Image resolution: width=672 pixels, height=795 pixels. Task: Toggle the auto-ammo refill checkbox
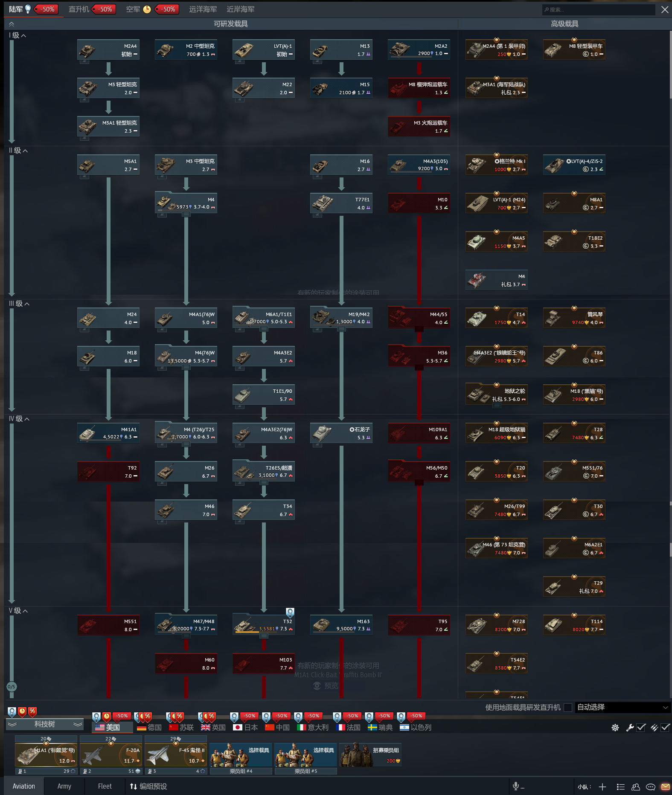coord(665,728)
